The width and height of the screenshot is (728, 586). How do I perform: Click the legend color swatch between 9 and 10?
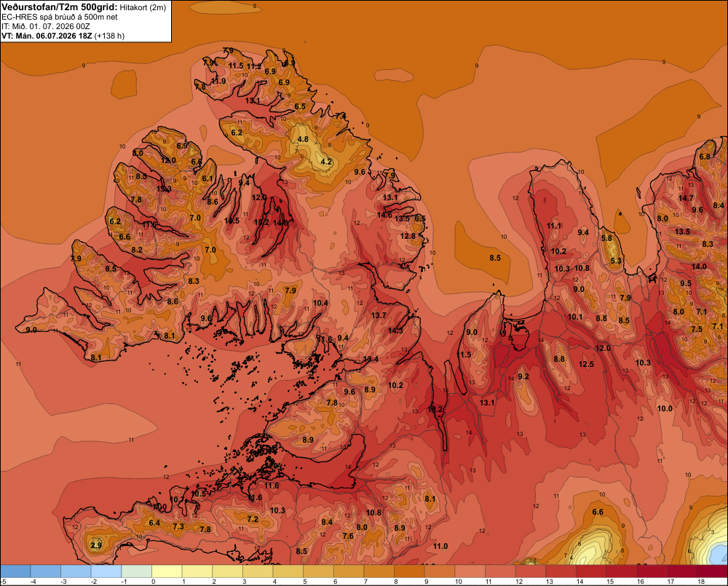[440, 571]
